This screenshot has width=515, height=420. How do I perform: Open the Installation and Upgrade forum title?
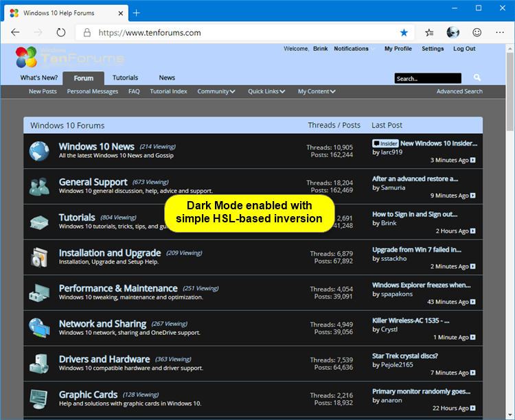pos(110,253)
